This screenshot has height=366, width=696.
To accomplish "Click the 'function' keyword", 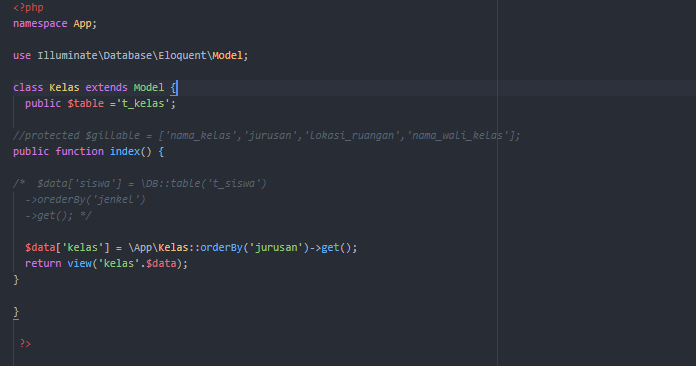I will tap(79, 151).
